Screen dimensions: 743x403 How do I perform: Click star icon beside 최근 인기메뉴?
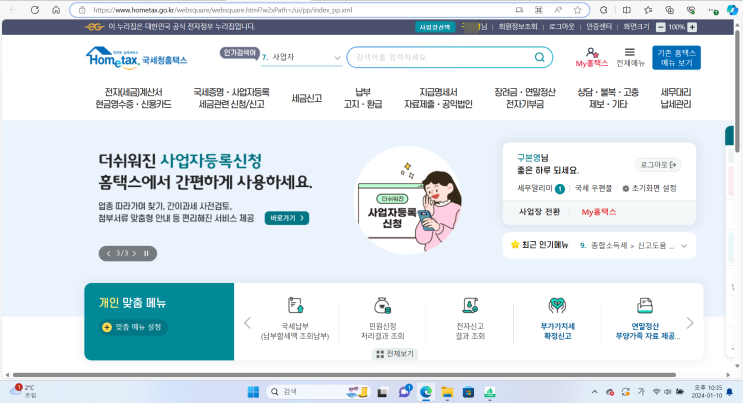pyautogui.click(x=515, y=245)
